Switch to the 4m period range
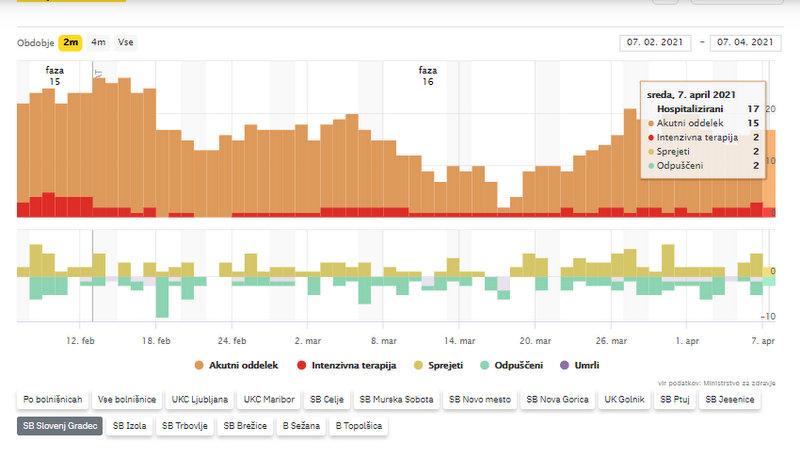 click(x=98, y=42)
